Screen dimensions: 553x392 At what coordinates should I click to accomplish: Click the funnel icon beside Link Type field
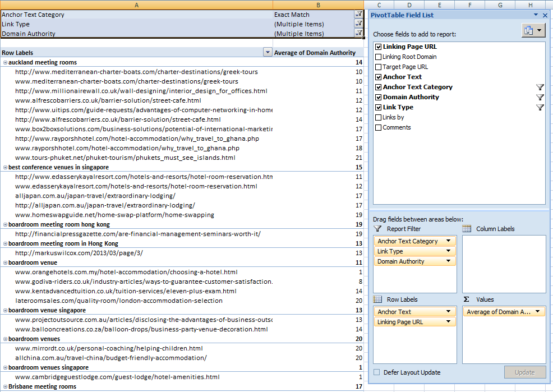pos(540,107)
